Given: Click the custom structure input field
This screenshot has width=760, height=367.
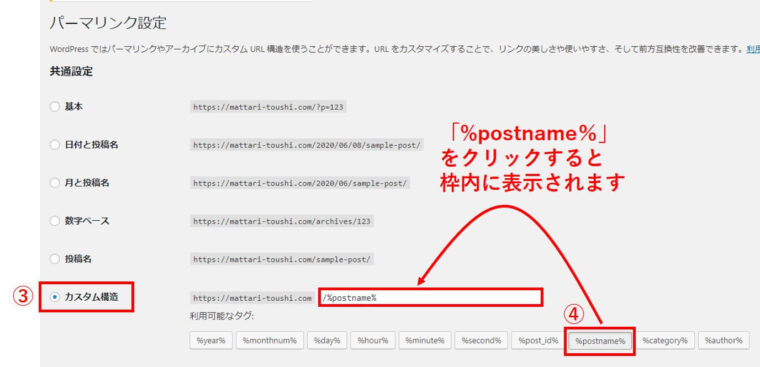Looking at the screenshot, I should (x=430, y=297).
